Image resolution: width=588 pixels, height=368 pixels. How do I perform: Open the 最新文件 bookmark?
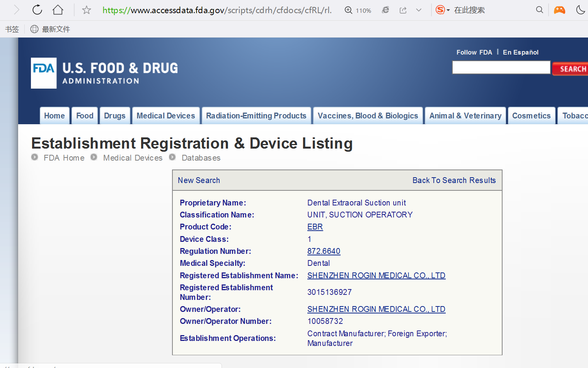coord(50,29)
